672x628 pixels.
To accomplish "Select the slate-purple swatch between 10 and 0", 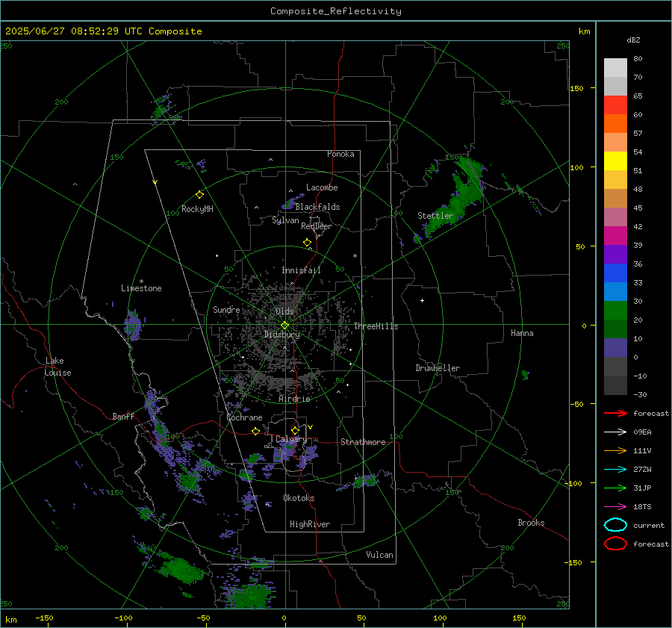I will (x=615, y=347).
